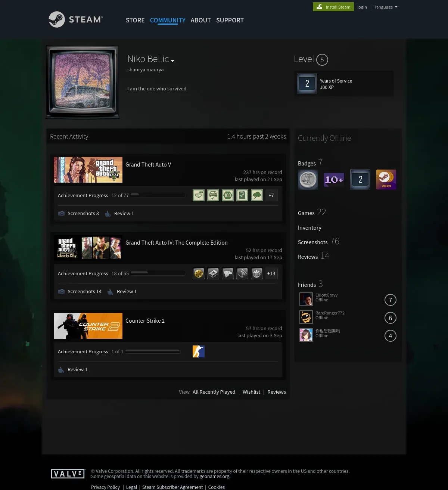Open the ABOUT menu

tap(201, 20)
